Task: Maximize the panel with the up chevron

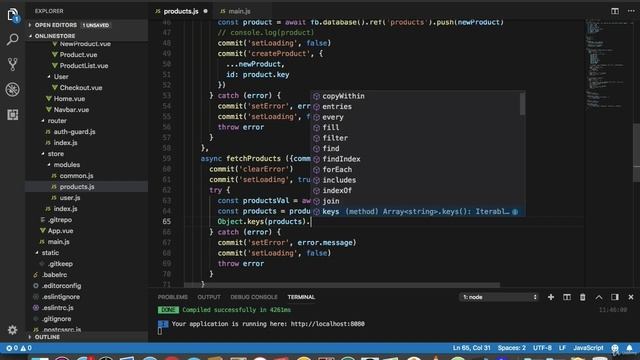Action: tap(599, 297)
